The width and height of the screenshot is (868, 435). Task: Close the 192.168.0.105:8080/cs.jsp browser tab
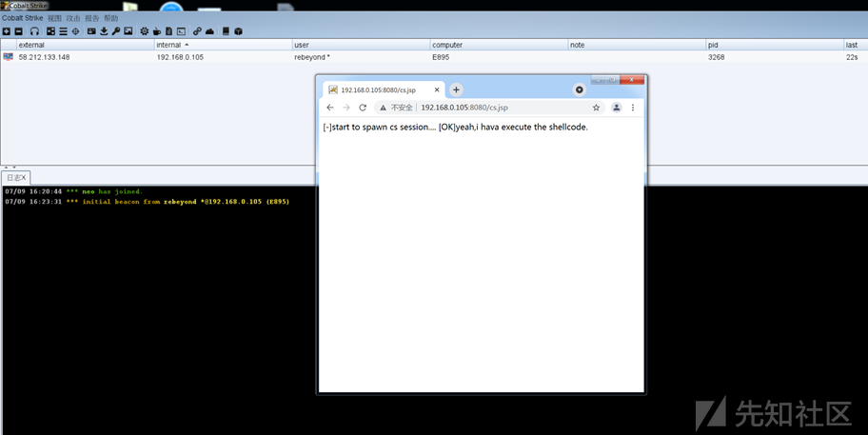click(437, 89)
